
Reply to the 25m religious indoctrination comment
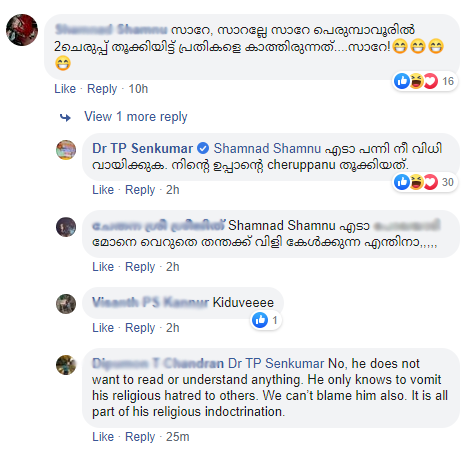click(x=140, y=437)
